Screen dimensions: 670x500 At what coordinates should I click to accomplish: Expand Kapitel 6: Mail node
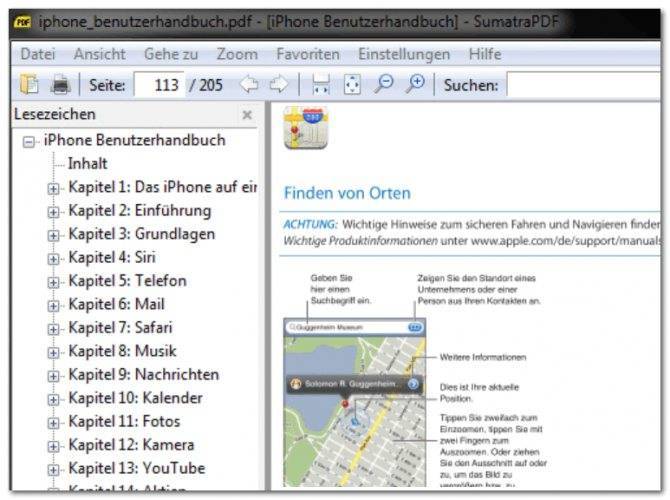coord(53,306)
